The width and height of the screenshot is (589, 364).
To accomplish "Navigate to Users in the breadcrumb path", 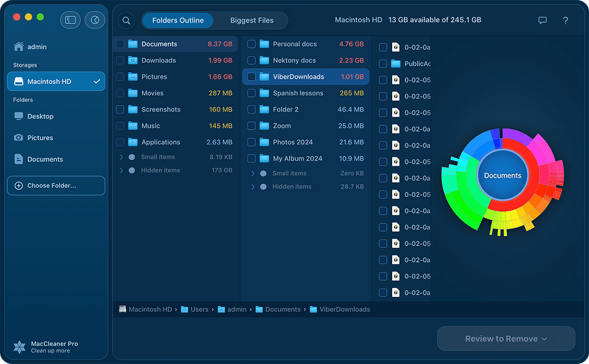I will pyautogui.click(x=199, y=310).
